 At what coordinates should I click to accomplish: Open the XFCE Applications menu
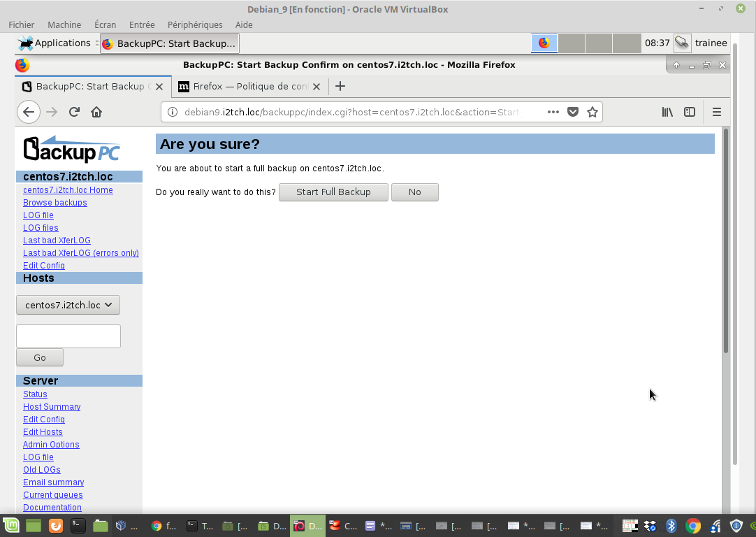pos(55,43)
